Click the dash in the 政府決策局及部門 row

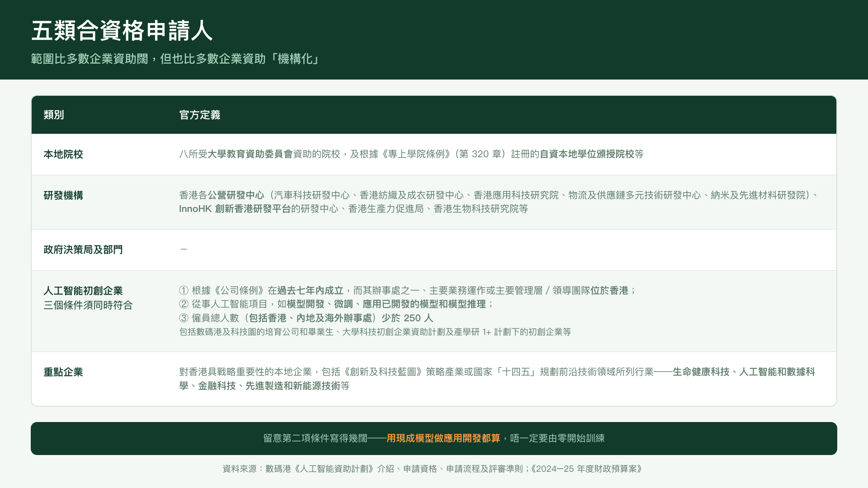pyautogui.click(x=184, y=249)
